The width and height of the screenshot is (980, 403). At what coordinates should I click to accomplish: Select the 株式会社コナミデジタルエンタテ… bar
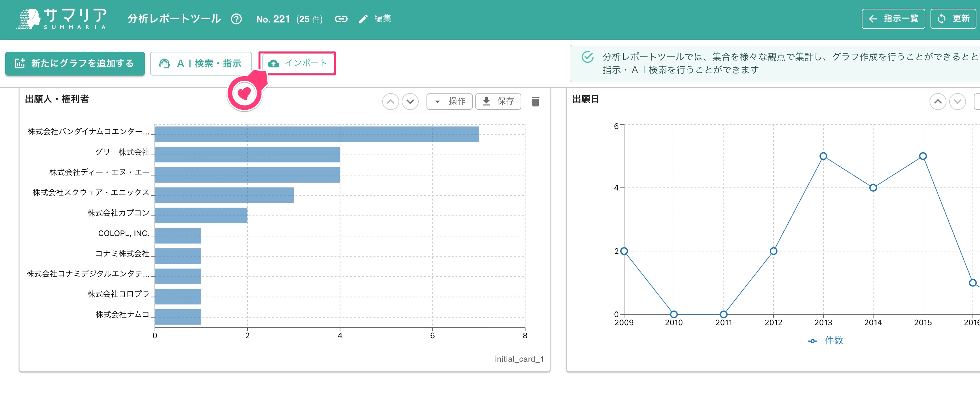(x=178, y=276)
